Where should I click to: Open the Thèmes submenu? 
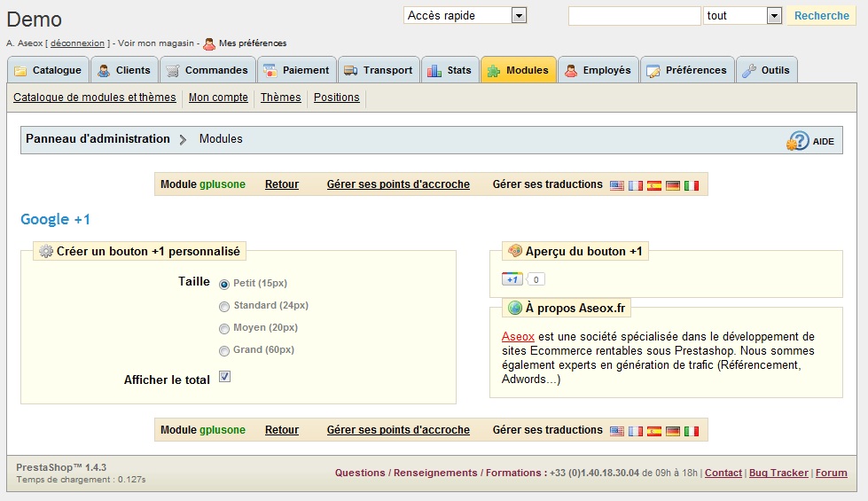pyautogui.click(x=281, y=98)
